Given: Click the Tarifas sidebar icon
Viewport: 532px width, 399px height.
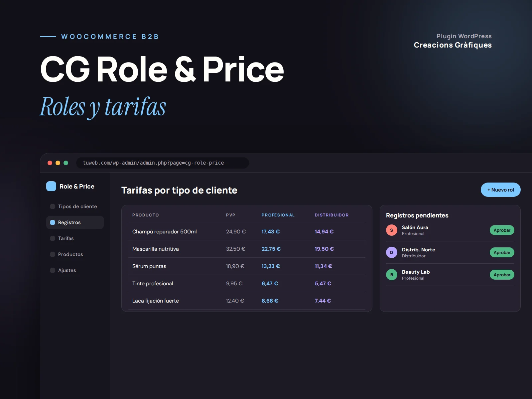Looking at the screenshot, I should point(53,238).
